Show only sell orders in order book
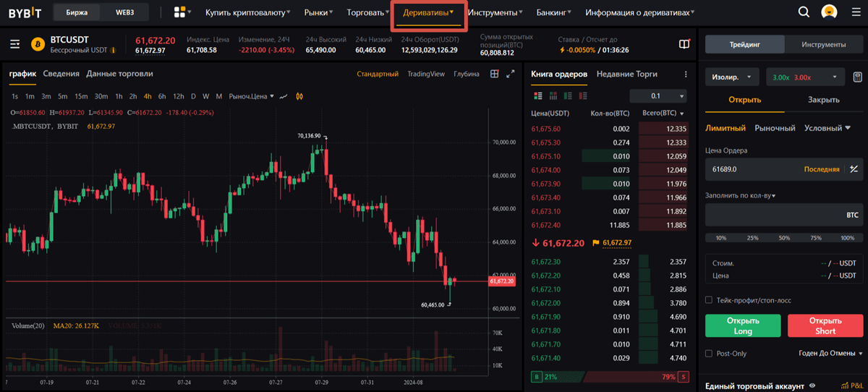868x392 pixels. pyautogui.click(x=583, y=95)
